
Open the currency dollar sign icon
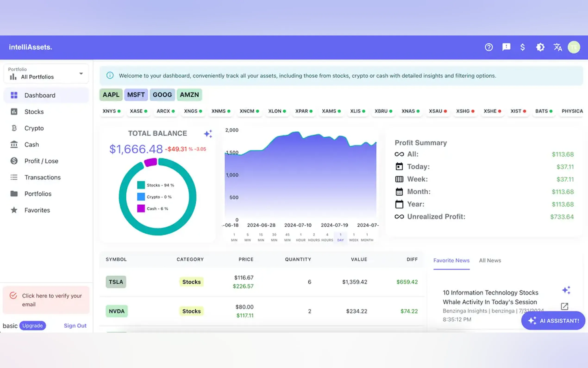[x=522, y=47]
